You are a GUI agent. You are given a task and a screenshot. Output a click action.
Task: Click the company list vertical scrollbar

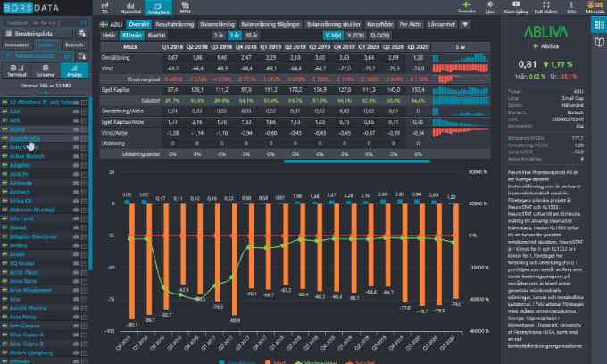pos(90,184)
